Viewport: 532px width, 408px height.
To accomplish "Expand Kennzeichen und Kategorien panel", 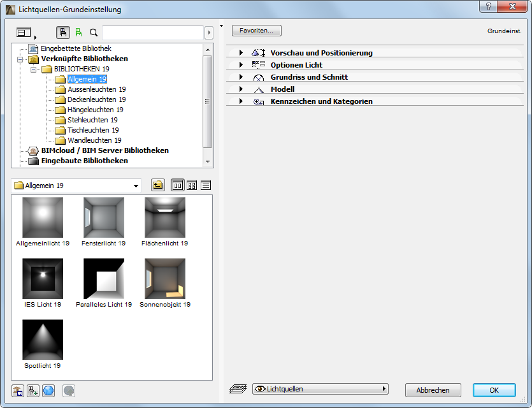I will pos(241,101).
